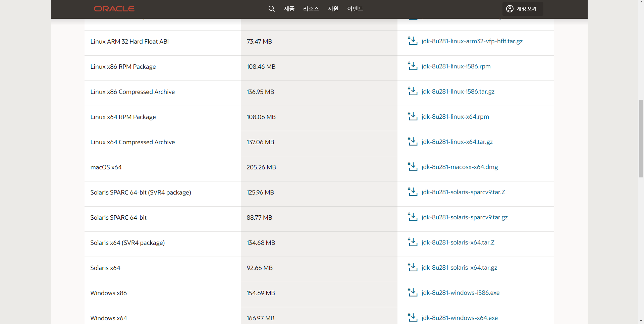Click download icon for jdk-8u281-solaris-x64.tar.gz
This screenshot has width=644, height=324.
413,267
